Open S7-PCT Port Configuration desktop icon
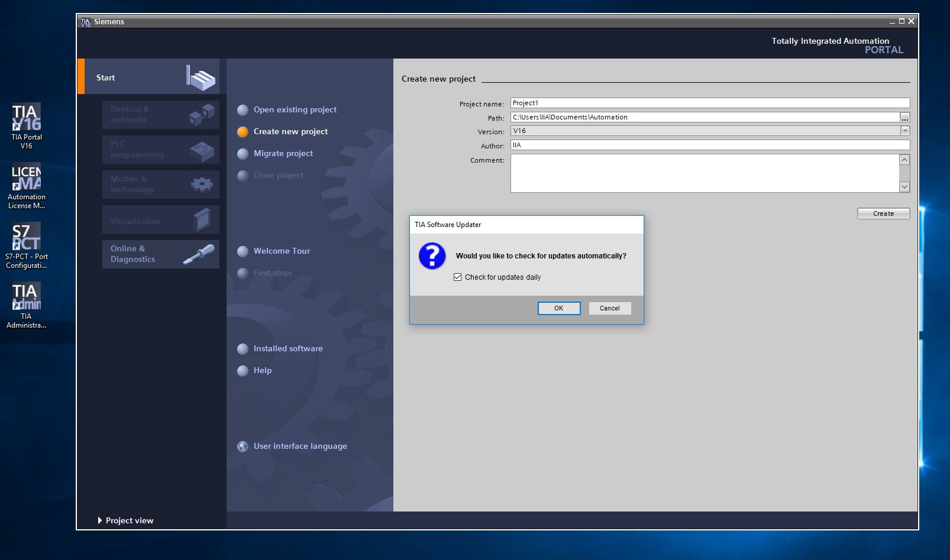Screen dimensions: 950x560 27,238
